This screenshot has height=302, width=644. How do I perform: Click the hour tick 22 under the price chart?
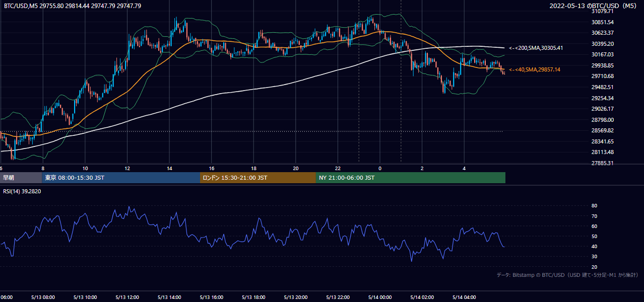click(338, 168)
